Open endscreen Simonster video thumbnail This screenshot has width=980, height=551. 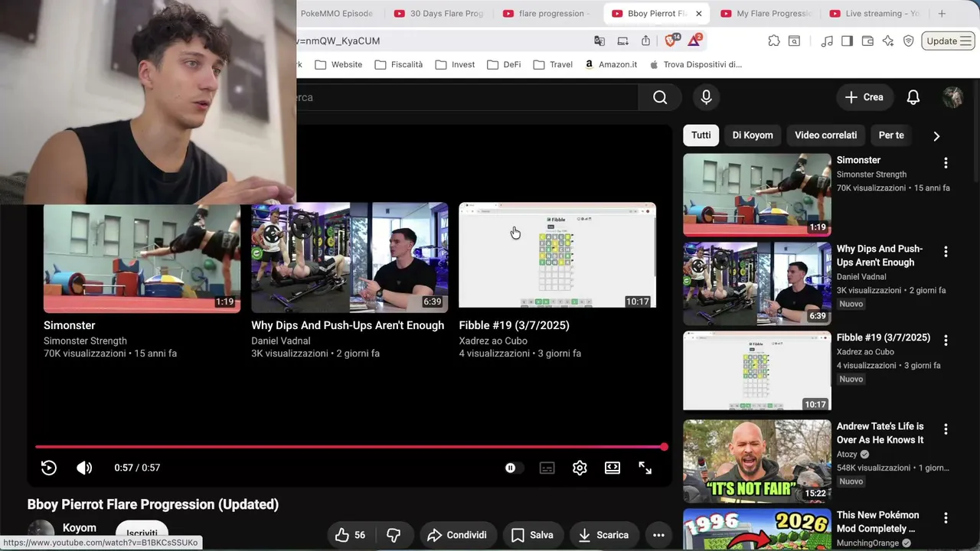click(142, 258)
